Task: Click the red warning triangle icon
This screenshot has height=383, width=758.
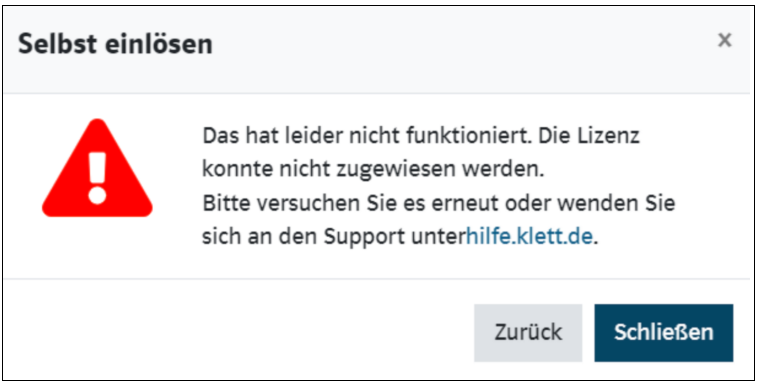Action: [97, 168]
